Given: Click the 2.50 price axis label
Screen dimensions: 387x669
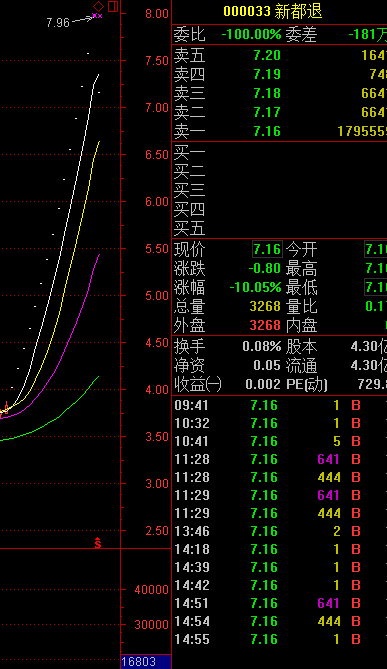Looking at the screenshot, I should [157, 531].
